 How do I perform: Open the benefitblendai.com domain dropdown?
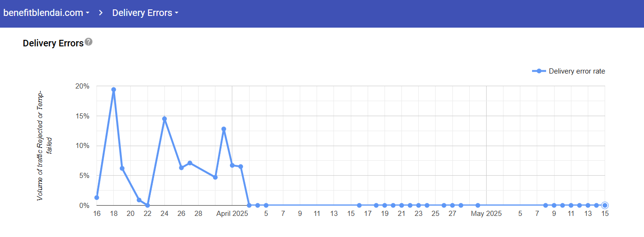pyautogui.click(x=46, y=13)
